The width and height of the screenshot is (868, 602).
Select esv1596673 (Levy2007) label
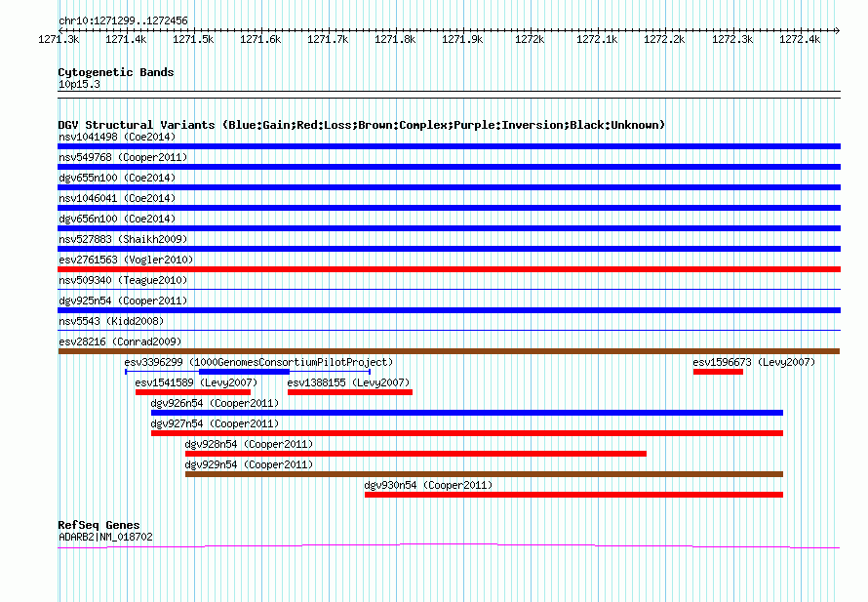(754, 362)
